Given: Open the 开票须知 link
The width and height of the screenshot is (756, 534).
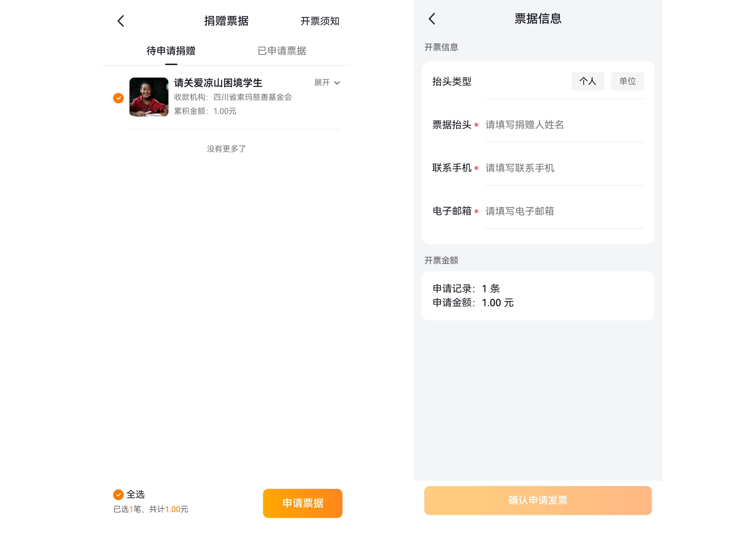Looking at the screenshot, I should point(320,21).
